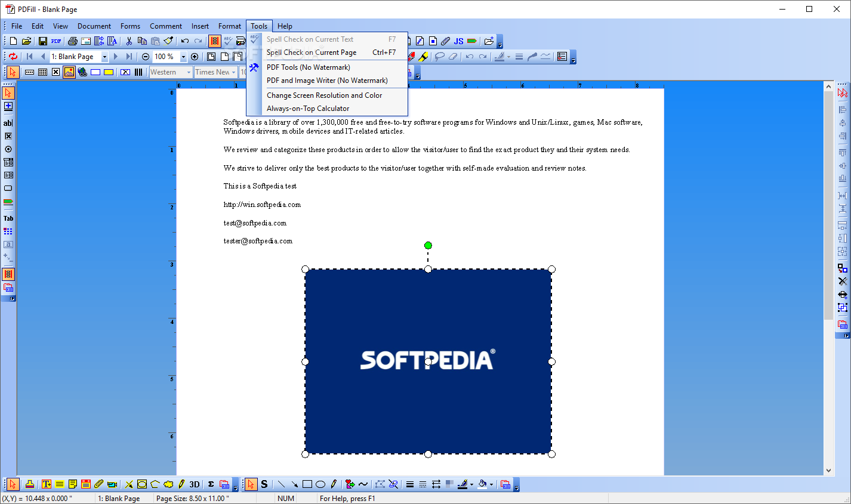
Task: Click the zoom out minus icon
Action: tap(146, 57)
